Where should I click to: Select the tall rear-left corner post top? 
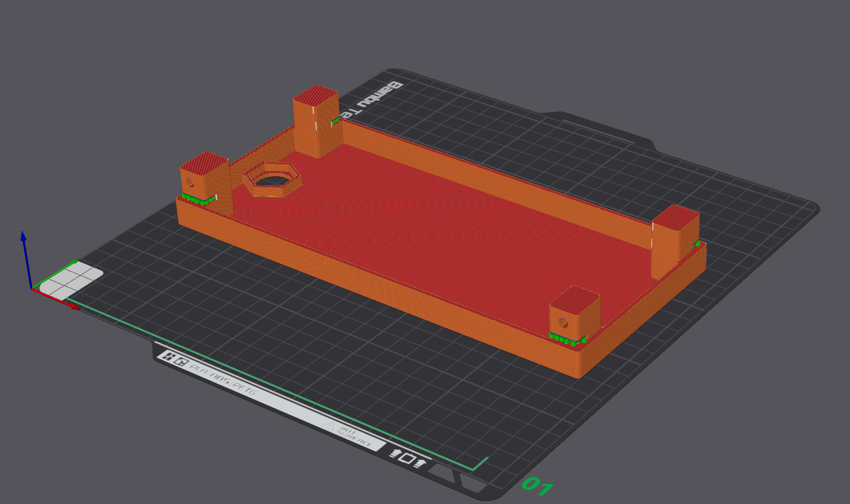[316, 95]
